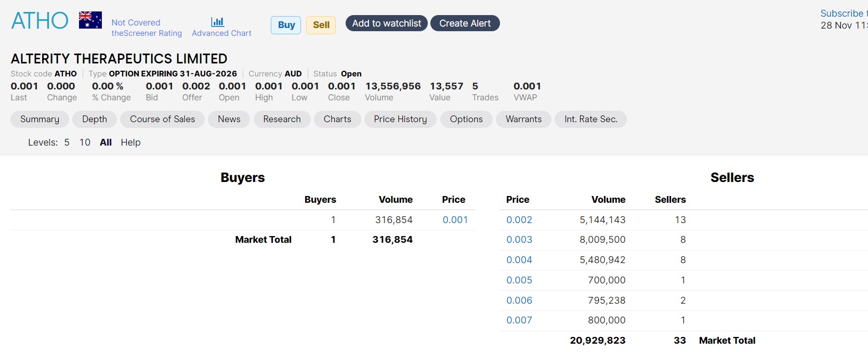The height and width of the screenshot is (352, 868).
Task: Create an alert for ATHO
Action: pos(465,23)
